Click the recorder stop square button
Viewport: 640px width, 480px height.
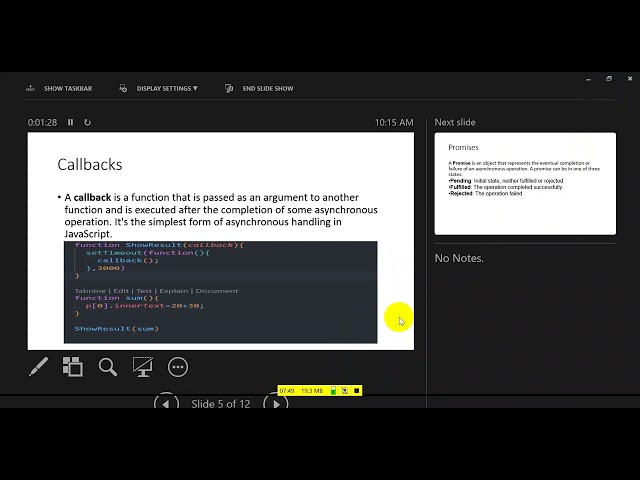coord(356,391)
